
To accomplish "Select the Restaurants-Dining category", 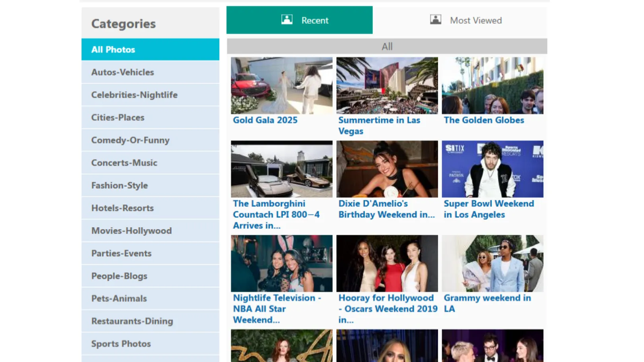I will 150,321.
